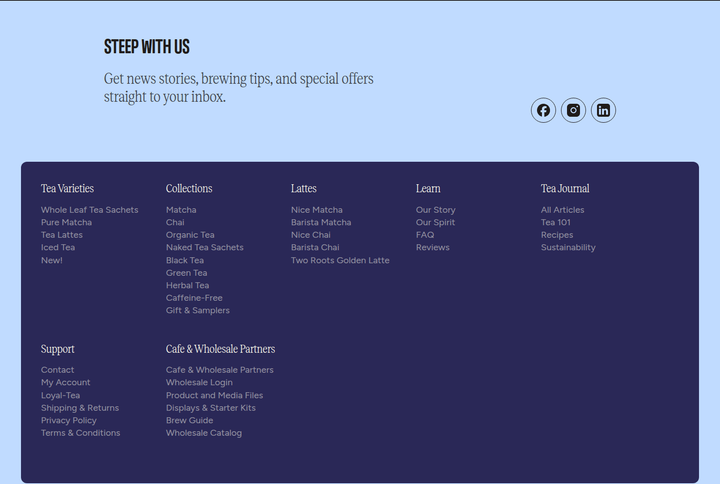
Task: Click the Contact support link
Action: (x=57, y=370)
